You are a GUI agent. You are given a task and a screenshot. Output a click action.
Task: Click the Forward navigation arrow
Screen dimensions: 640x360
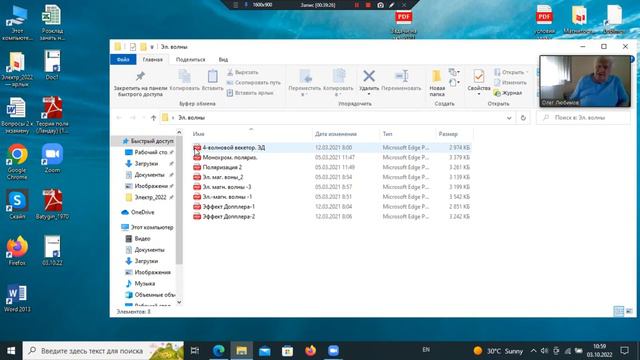133,118
